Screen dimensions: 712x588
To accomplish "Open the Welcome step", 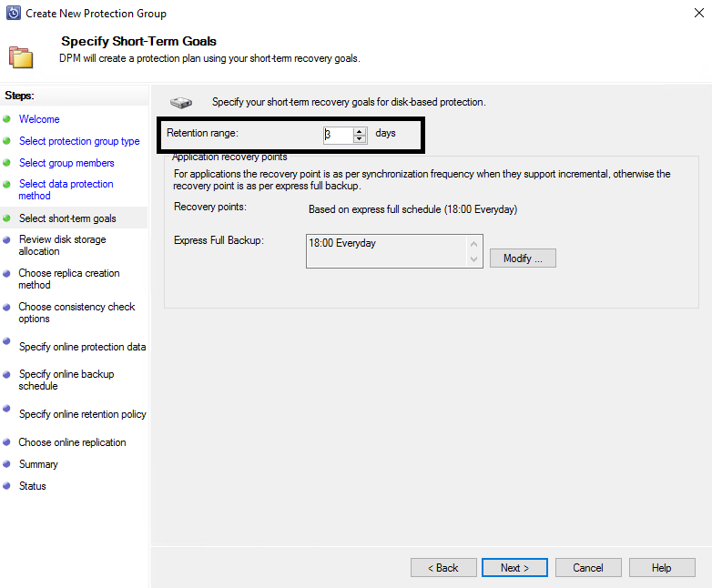I will [39, 119].
